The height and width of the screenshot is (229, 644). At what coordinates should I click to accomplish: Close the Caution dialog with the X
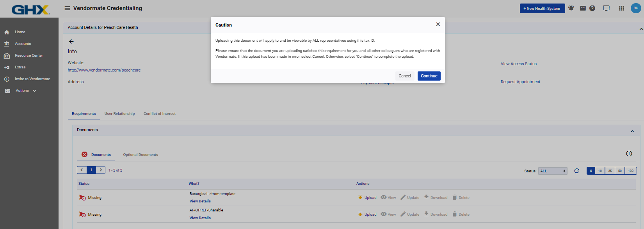(x=438, y=24)
